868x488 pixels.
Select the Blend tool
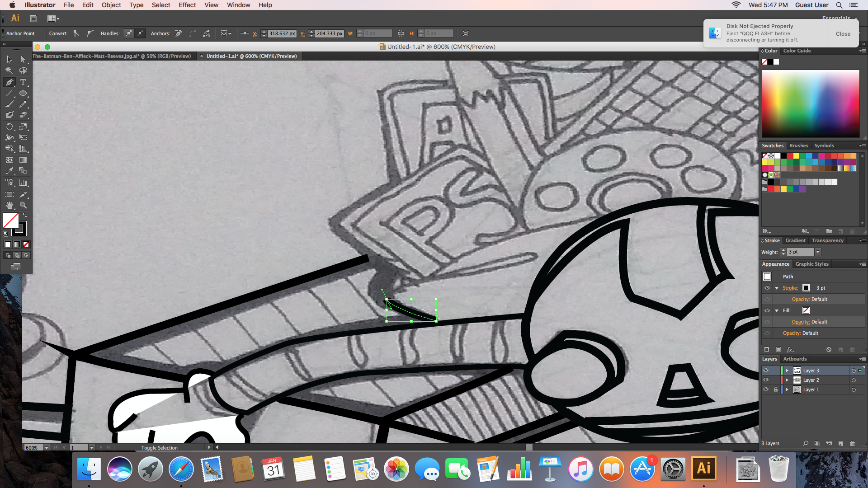pyautogui.click(x=23, y=171)
